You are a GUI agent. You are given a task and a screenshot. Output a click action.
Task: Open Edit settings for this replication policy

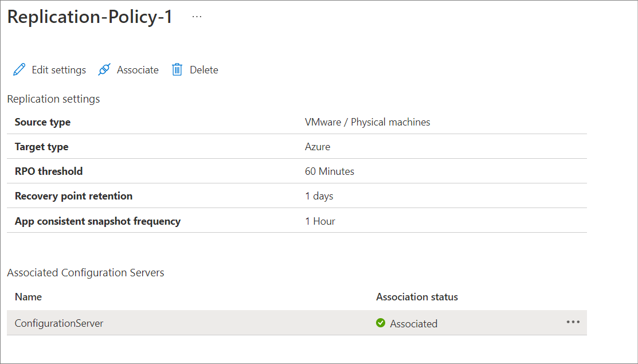(57, 69)
